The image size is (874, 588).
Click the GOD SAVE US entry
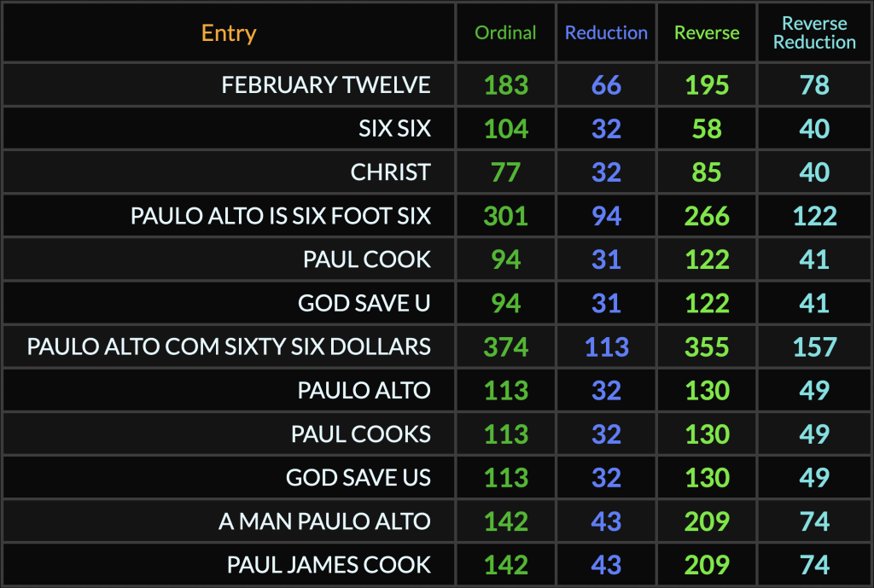tap(358, 477)
